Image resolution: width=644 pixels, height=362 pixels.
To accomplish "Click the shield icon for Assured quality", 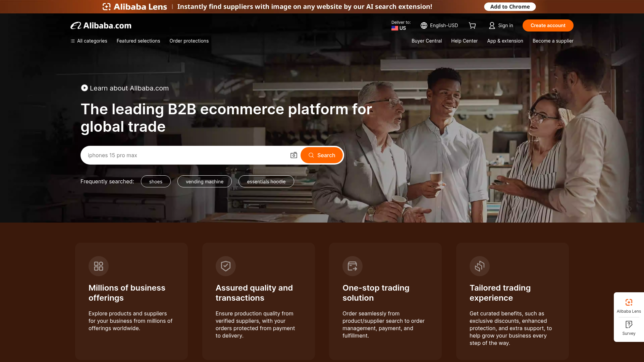I will [225, 266].
